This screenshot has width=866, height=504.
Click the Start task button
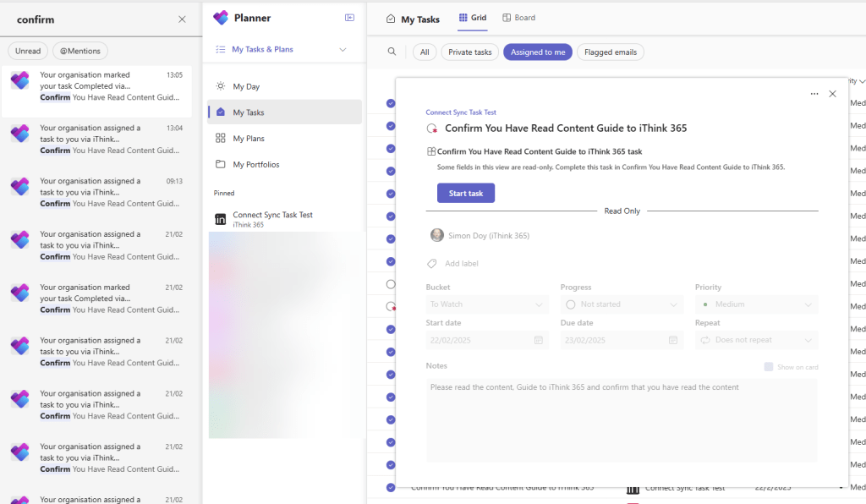[x=465, y=194]
